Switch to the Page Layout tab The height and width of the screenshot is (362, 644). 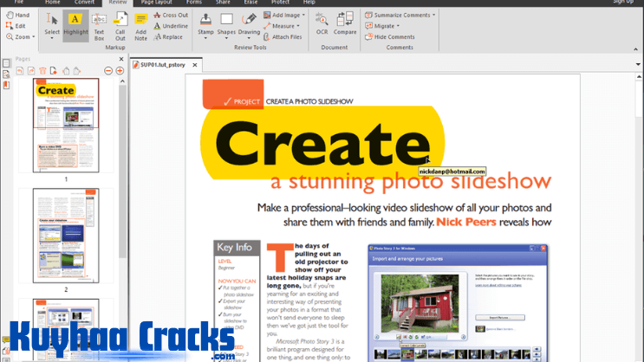point(156,3)
